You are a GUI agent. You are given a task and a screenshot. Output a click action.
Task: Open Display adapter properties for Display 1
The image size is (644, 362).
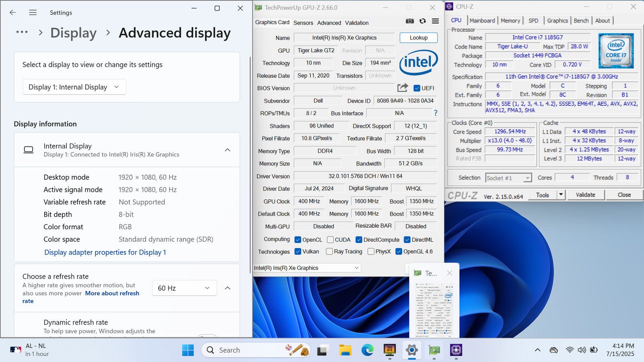(105, 252)
